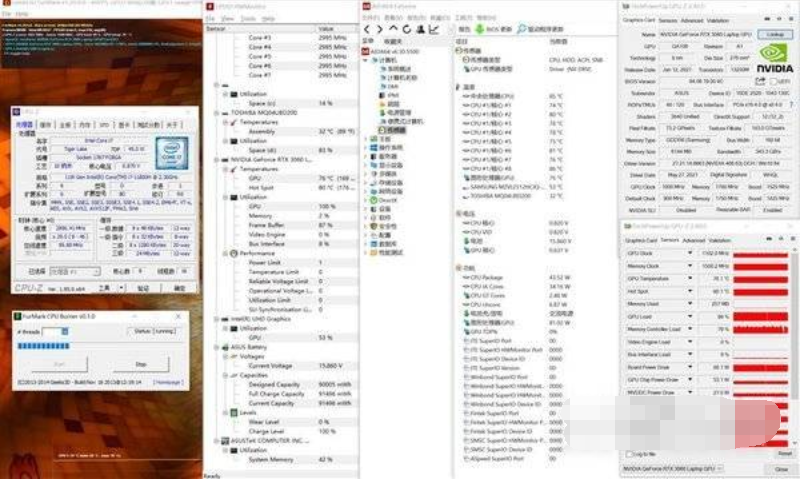Open GPU Temperature sensor dropdown in GPU-Z

(690, 278)
